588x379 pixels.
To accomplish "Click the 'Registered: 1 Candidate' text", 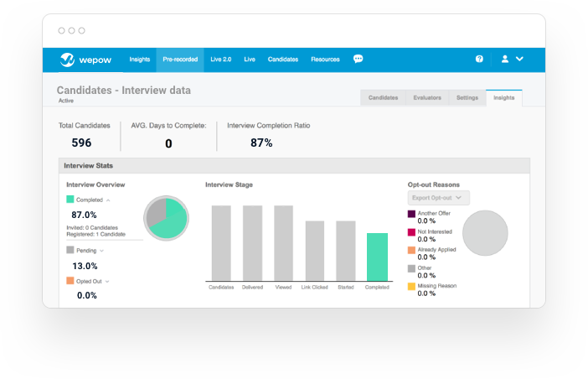I will 96,234.
